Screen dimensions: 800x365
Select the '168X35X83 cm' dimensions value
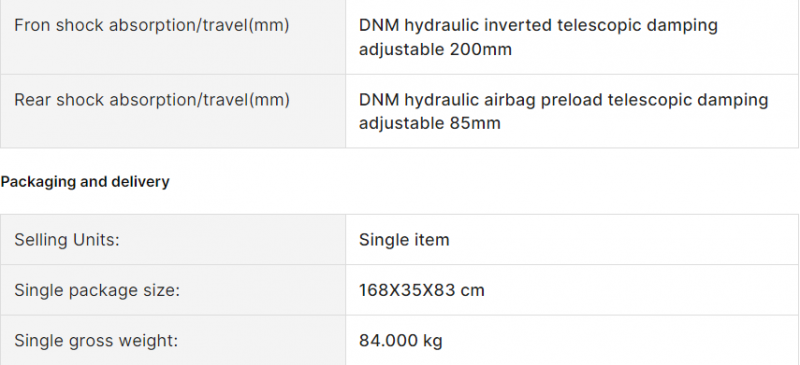click(421, 290)
